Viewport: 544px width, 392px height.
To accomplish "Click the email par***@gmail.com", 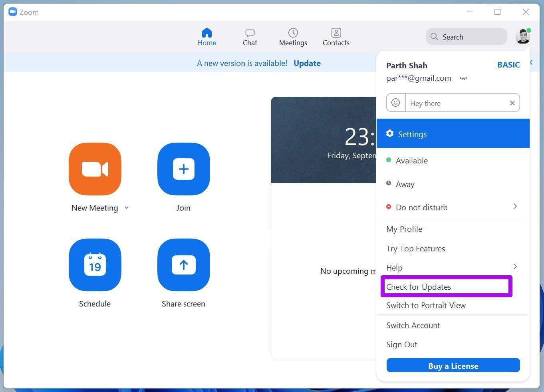I will tap(419, 78).
